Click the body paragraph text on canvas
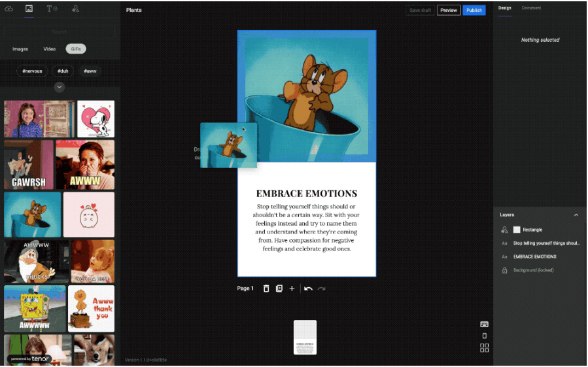 306,228
